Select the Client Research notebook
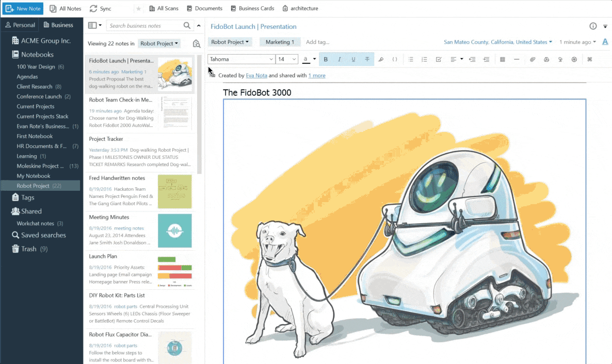 point(35,87)
